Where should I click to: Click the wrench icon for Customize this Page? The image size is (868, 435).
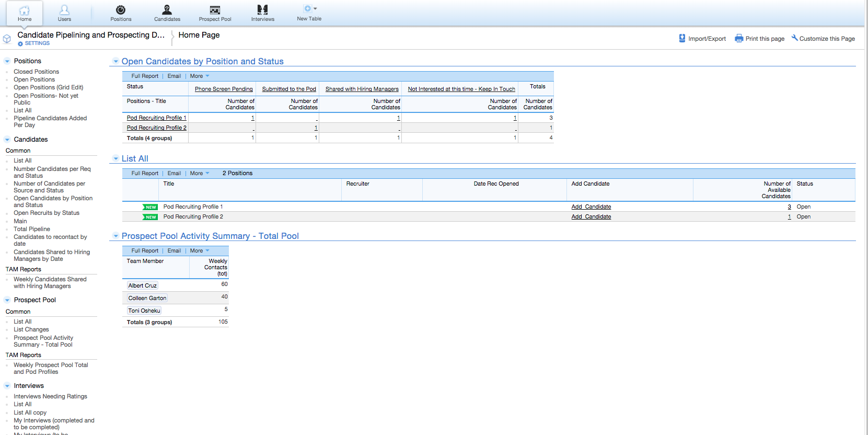click(x=794, y=38)
